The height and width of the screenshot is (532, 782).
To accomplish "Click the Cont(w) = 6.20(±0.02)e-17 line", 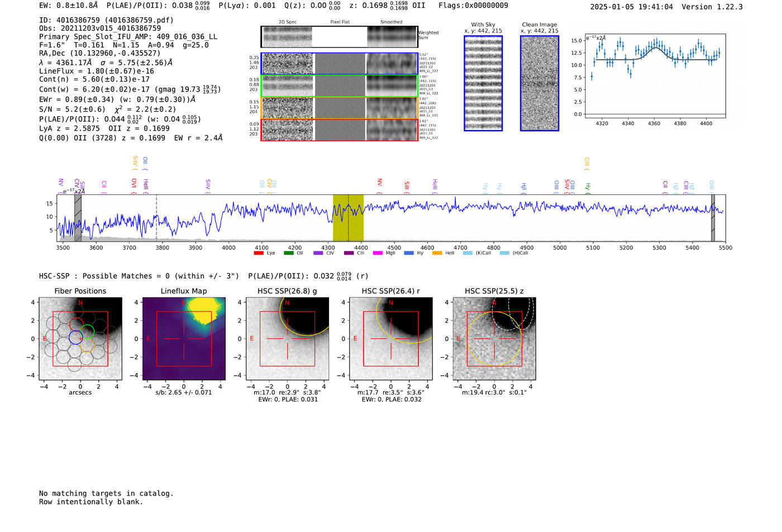I will [x=130, y=89].
